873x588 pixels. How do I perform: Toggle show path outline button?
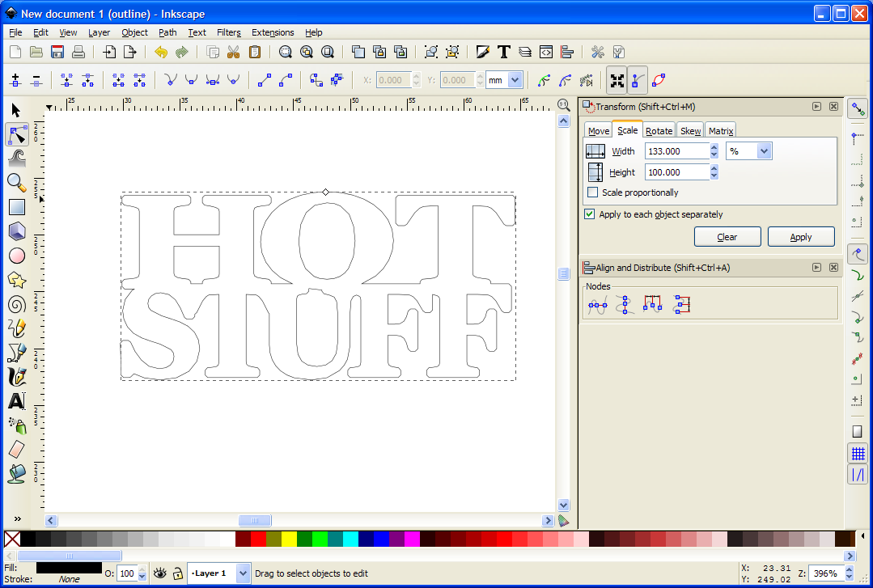point(659,81)
